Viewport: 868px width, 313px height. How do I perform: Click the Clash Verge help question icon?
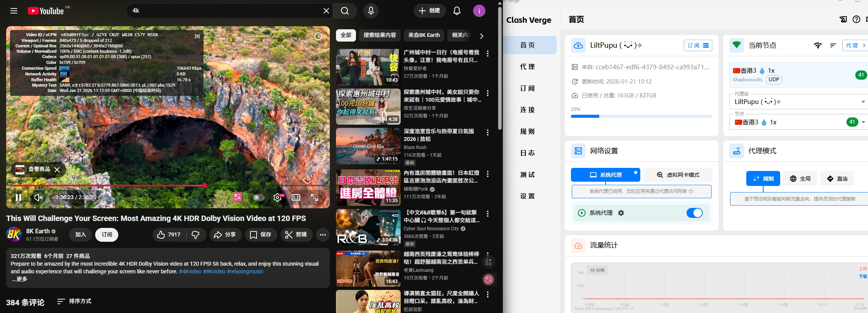click(856, 19)
